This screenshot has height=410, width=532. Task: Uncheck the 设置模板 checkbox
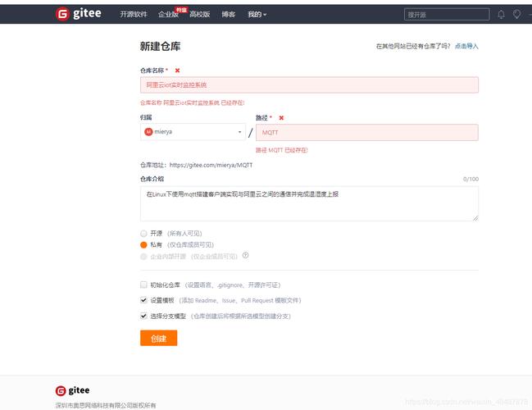[x=143, y=300]
